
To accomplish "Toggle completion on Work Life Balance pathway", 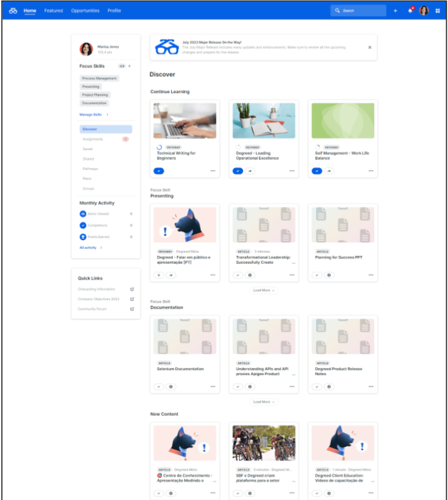I will click(317, 171).
